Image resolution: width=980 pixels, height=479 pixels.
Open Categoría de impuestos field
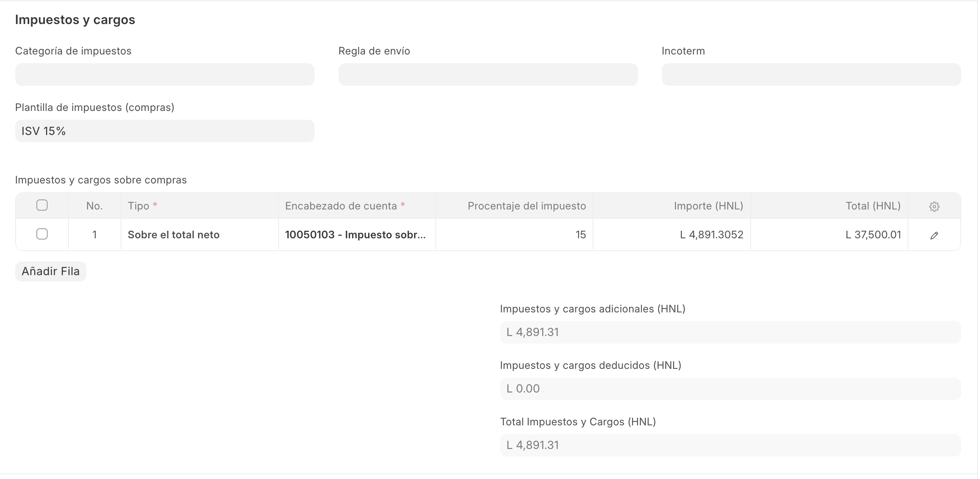click(164, 74)
